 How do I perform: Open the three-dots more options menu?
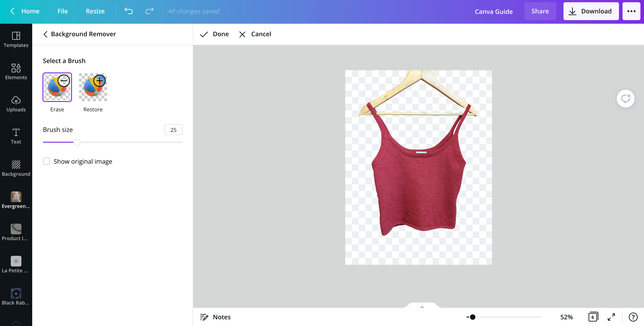(x=631, y=11)
